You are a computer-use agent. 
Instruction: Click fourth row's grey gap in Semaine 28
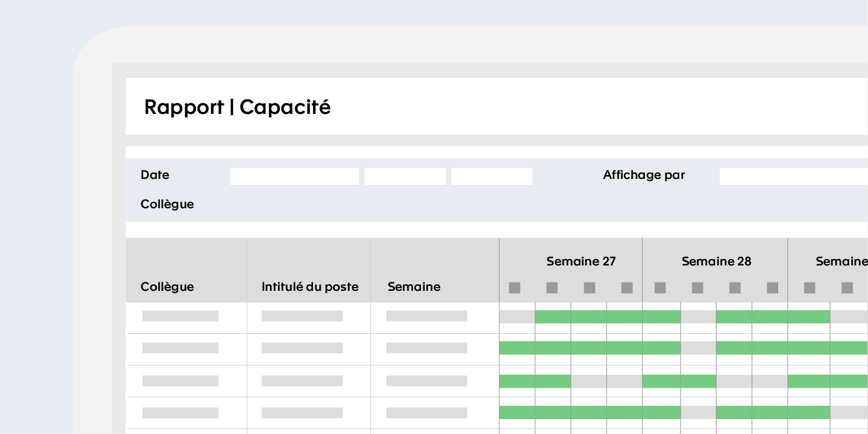click(x=698, y=413)
